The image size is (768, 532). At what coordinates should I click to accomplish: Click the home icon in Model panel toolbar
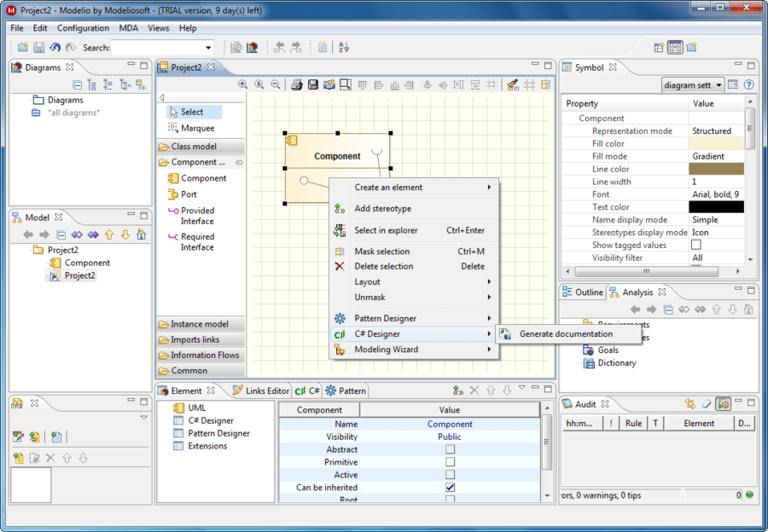tap(142, 235)
